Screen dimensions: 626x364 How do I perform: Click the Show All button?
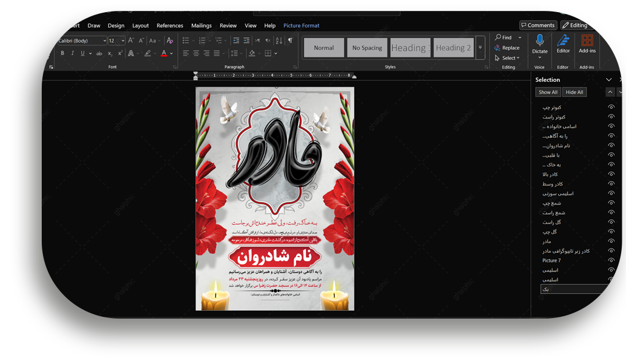pyautogui.click(x=548, y=92)
